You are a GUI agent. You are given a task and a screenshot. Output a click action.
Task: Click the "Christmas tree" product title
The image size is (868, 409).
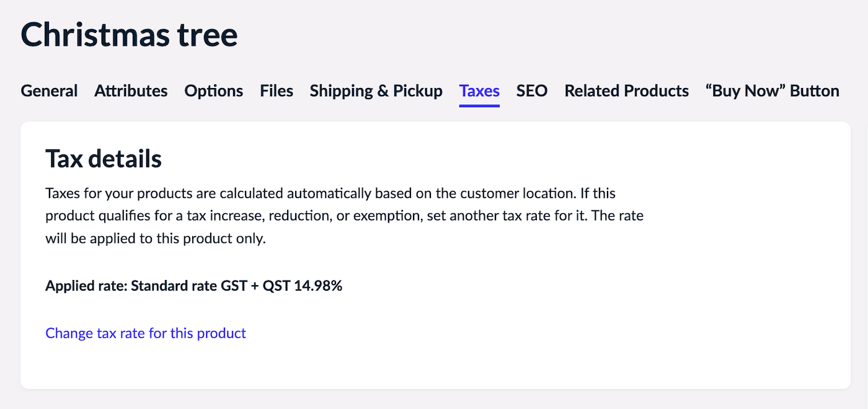click(x=129, y=35)
